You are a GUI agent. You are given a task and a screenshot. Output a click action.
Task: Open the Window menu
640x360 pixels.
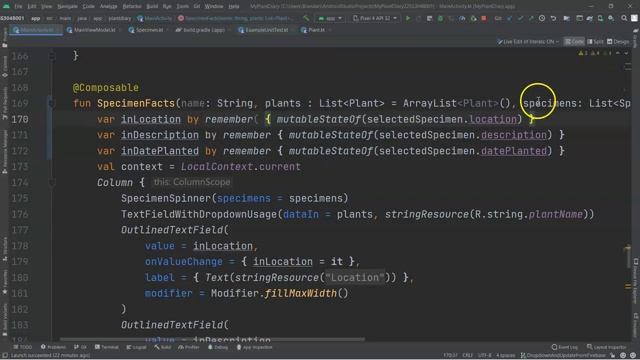tap(213, 6)
